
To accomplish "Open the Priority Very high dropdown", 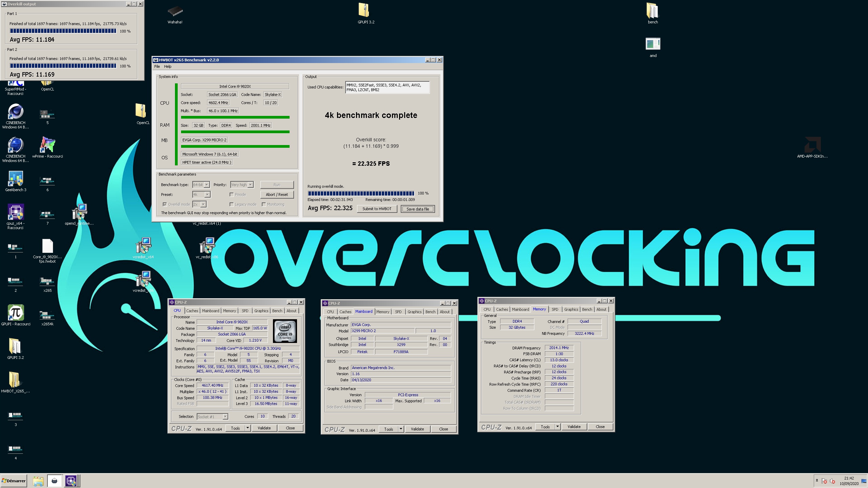I will click(242, 185).
